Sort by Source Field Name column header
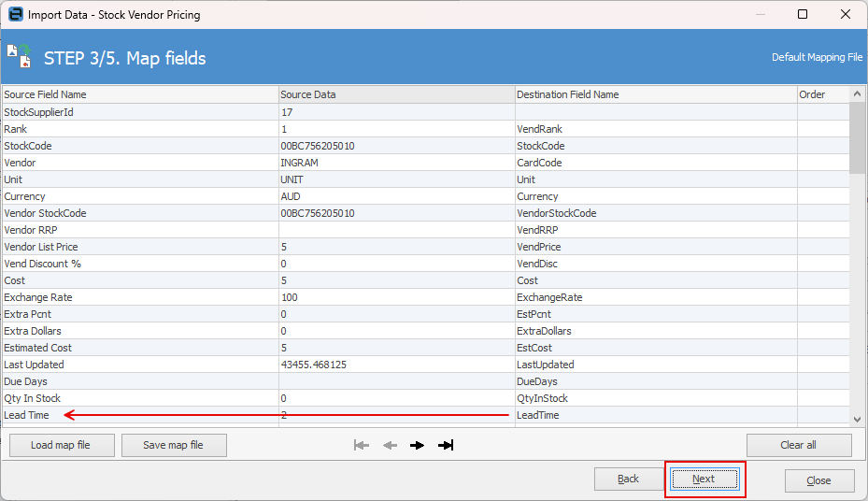This screenshot has height=501, width=868. pyautogui.click(x=140, y=94)
